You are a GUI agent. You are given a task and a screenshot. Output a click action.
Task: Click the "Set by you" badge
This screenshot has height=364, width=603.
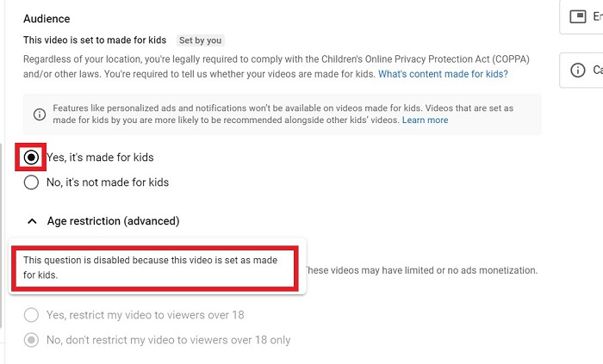coord(200,40)
